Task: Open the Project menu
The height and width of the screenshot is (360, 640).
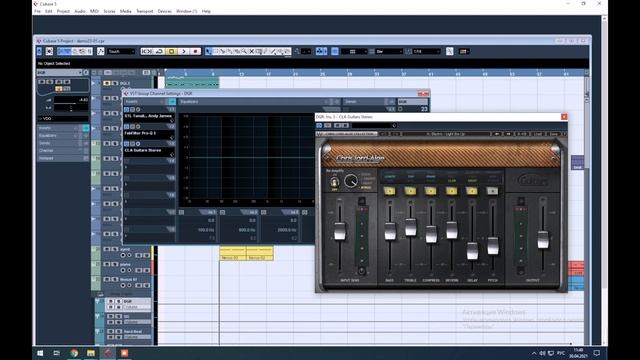Action: (x=63, y=11)
